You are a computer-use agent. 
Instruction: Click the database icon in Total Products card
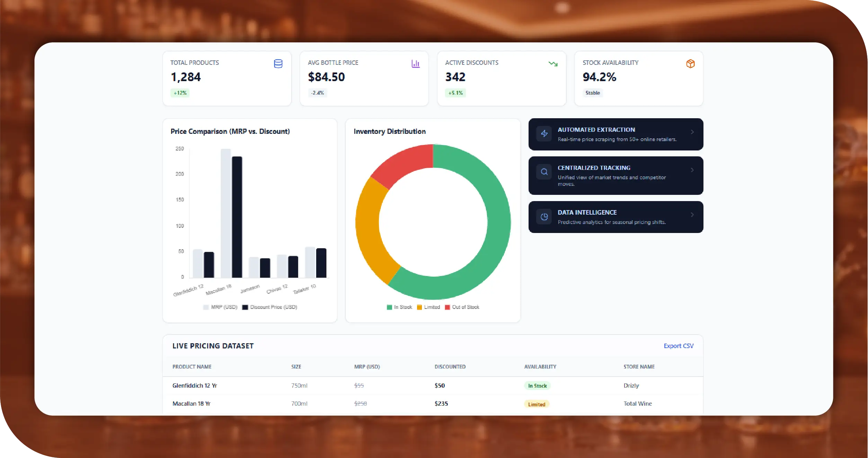coord(278,64)
